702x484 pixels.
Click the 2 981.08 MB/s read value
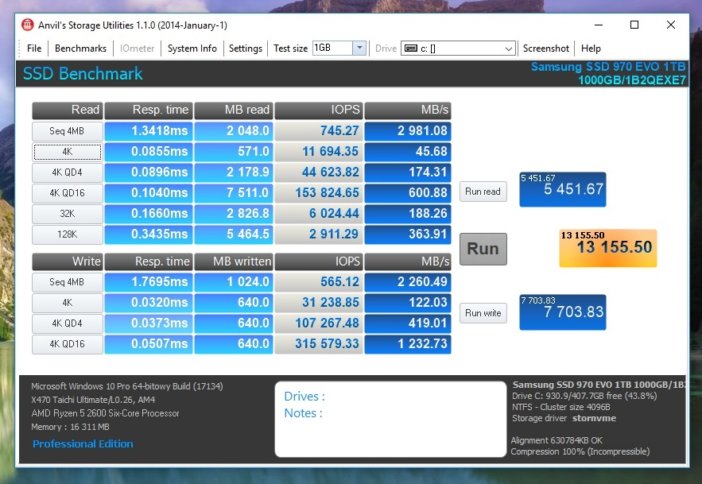coord(408,131)
